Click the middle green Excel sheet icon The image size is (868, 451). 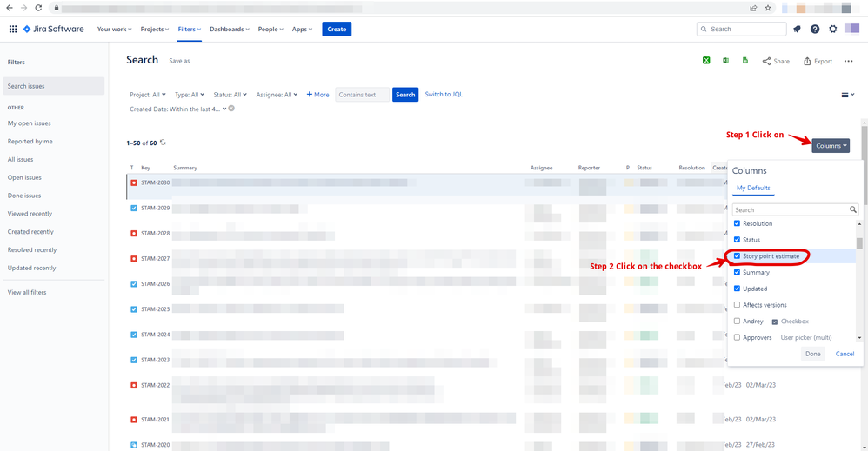tap(725, 60)
